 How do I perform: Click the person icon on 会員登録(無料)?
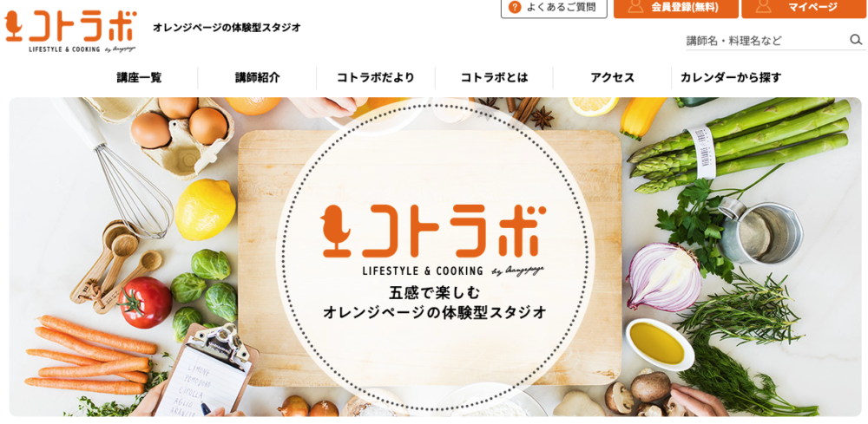[x=635, y=7]
